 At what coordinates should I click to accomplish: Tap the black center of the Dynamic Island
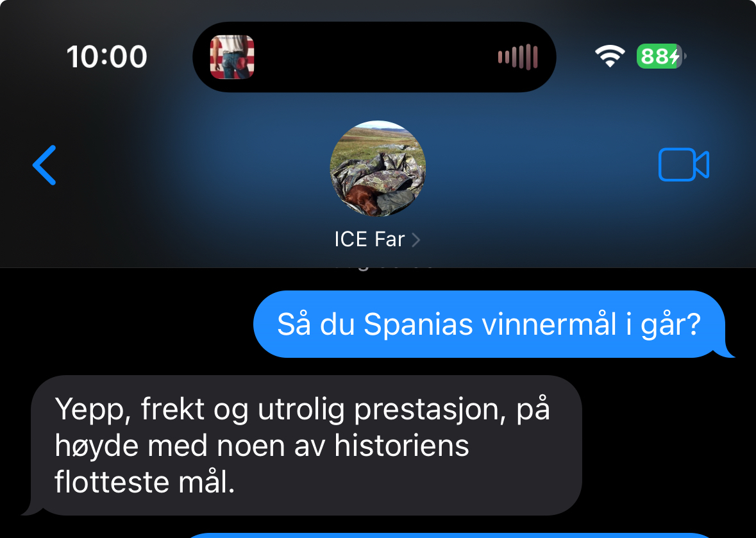pyautogui.click(x=376, y=57)
